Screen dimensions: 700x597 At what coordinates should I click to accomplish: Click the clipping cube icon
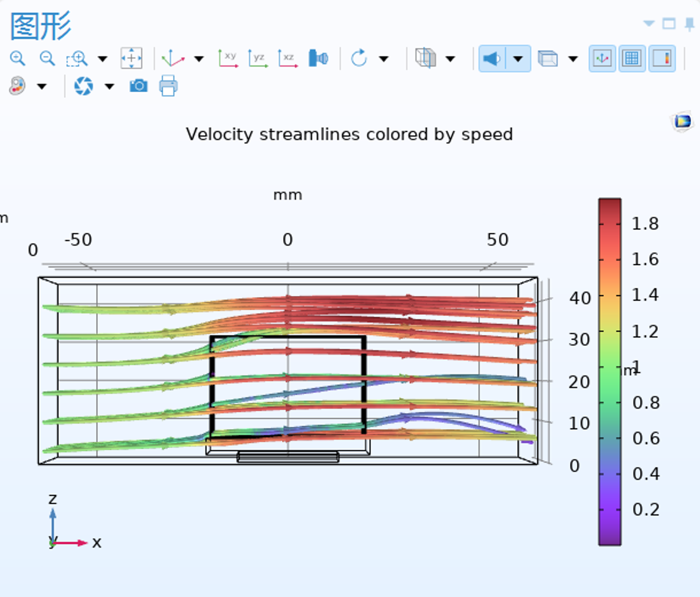426,58
